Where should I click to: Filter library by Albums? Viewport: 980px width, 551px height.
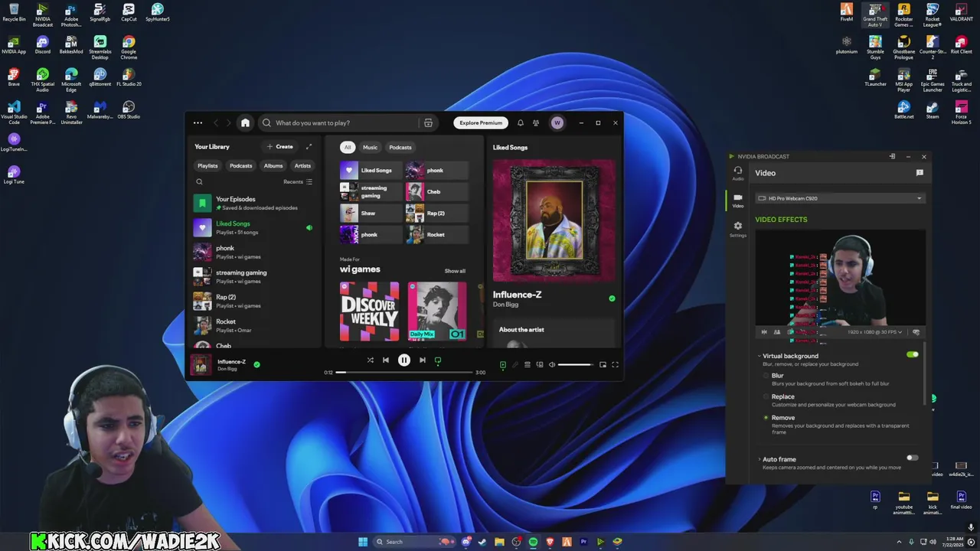273,165
